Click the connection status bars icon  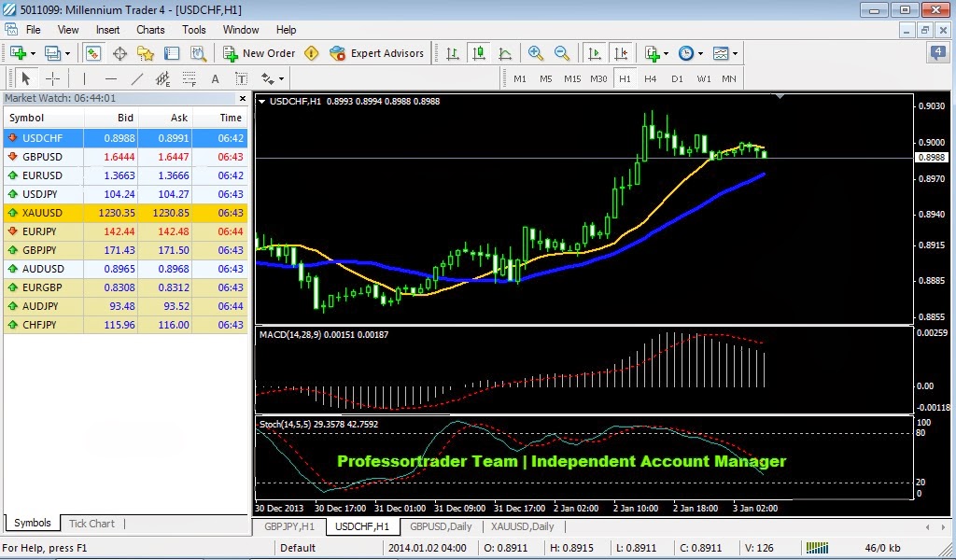point(817,548)
